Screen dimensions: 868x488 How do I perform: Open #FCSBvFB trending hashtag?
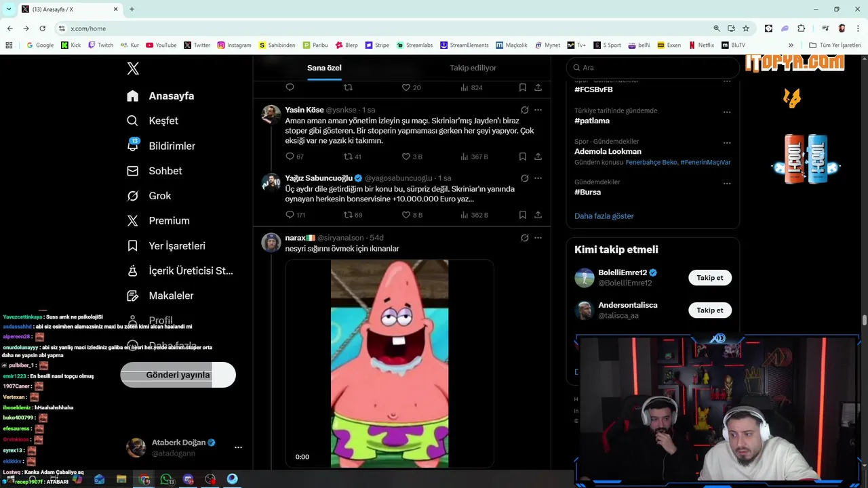pos(593,89)
